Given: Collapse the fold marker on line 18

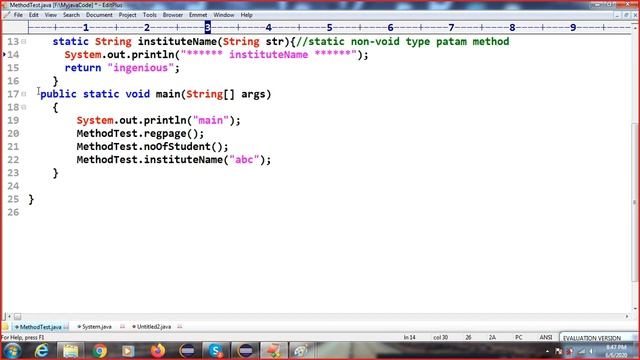Looking at the screenshot, I should pos(24,107).
